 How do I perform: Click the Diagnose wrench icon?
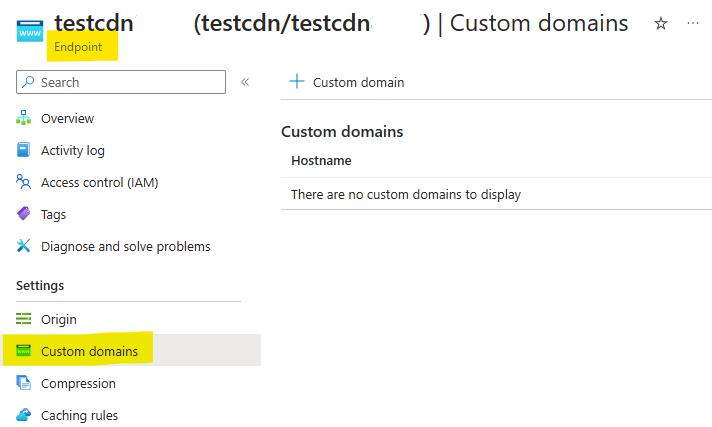24,246
